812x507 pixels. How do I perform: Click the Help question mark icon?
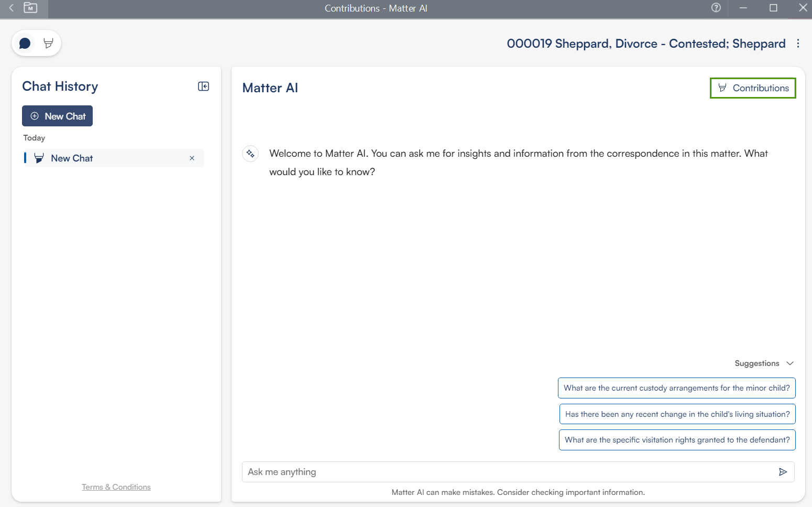[x=716, y=8]
